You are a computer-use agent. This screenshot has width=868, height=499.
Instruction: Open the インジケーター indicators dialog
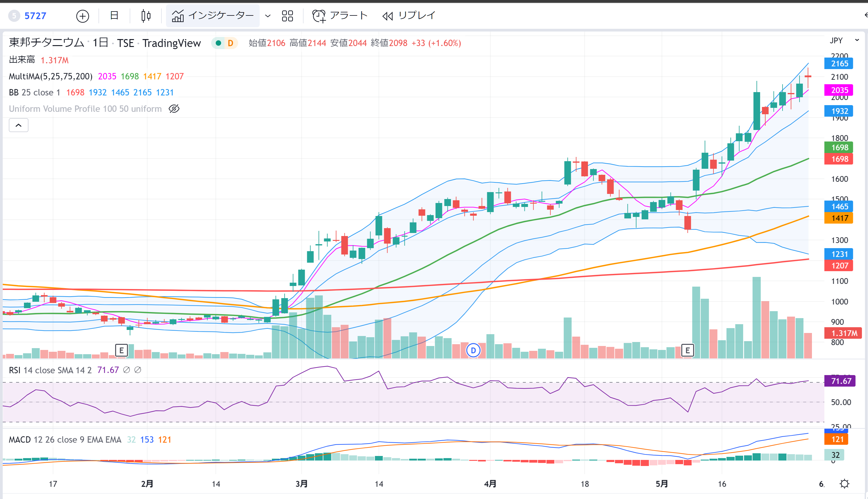(213, 16)
